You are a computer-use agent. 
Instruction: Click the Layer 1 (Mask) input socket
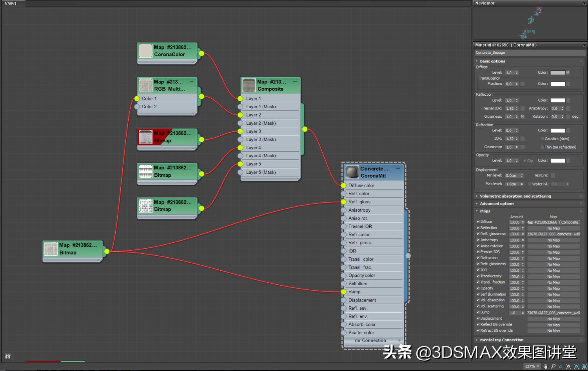[240, 107]
